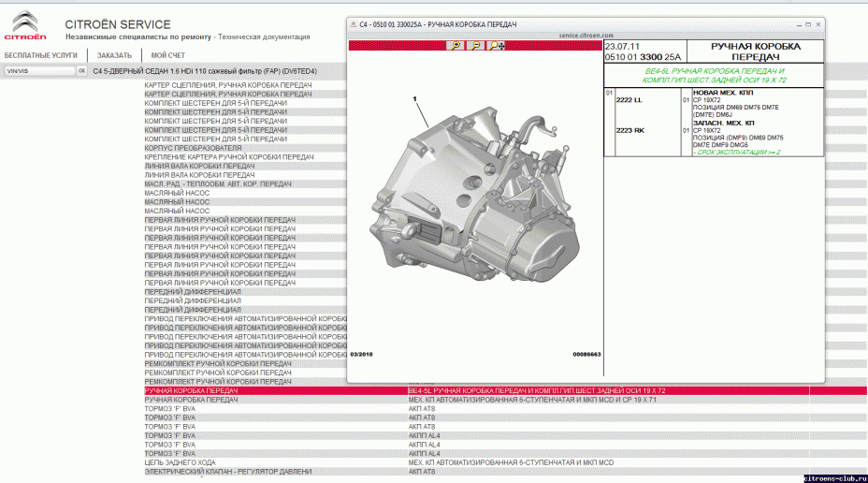The height and width of the screenshot is (483, 868).
Task: Click callout number 1 on the diagram
Action: (x=414, y=99)
